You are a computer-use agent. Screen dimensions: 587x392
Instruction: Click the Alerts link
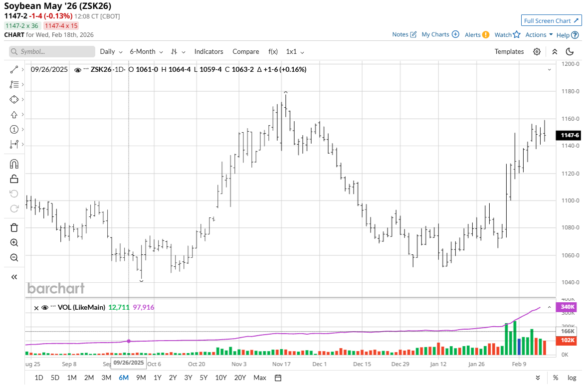coord(472,35)
